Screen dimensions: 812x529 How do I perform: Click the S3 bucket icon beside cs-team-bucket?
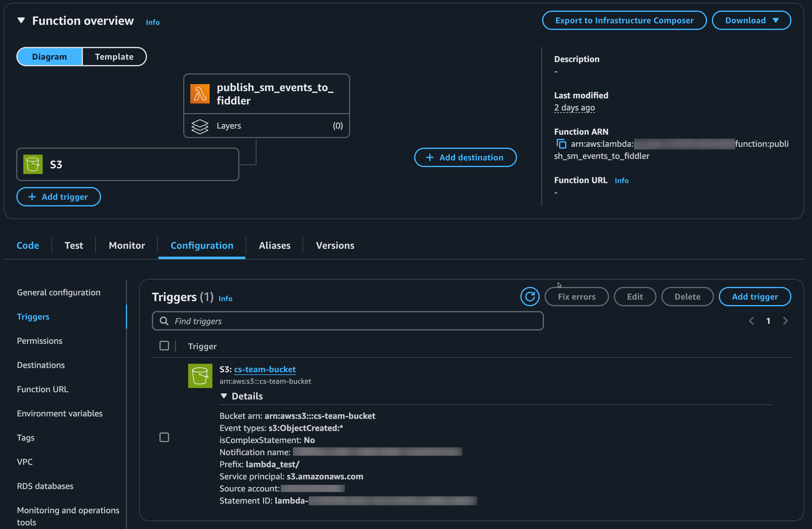tap(200, 376)
